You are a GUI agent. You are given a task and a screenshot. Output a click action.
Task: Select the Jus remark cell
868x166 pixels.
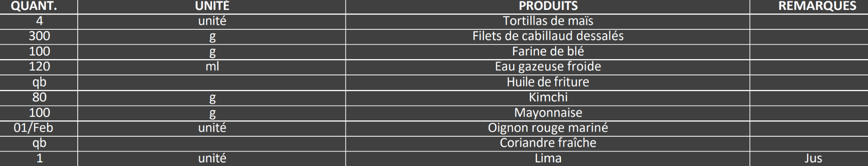[809, 158]
